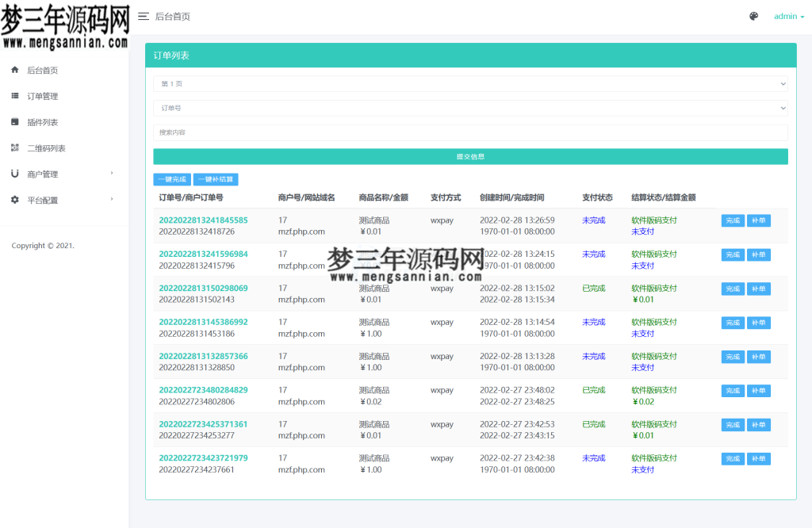The width and height of the screenshot is (812, 528).
Task: Open 二维码列表 in sidebar
Action: pyautogui.click(x=46, y=148)
